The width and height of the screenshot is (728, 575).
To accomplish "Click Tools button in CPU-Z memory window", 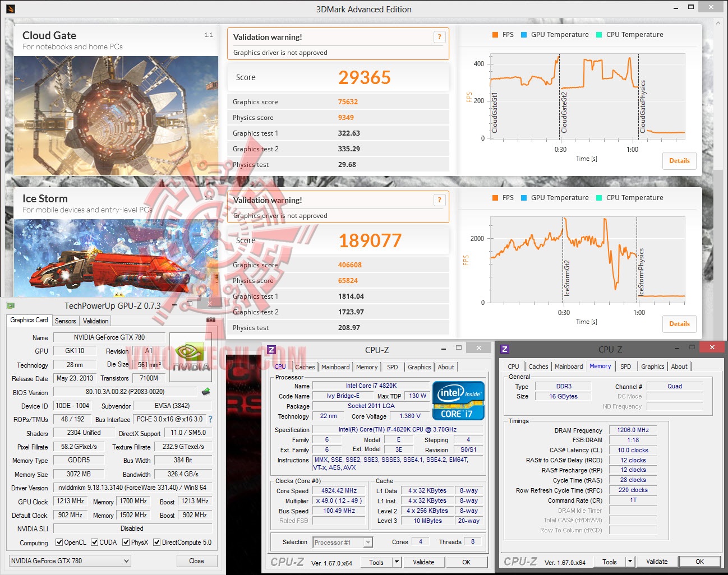I will pyautogui.click(x=610, y=562).
